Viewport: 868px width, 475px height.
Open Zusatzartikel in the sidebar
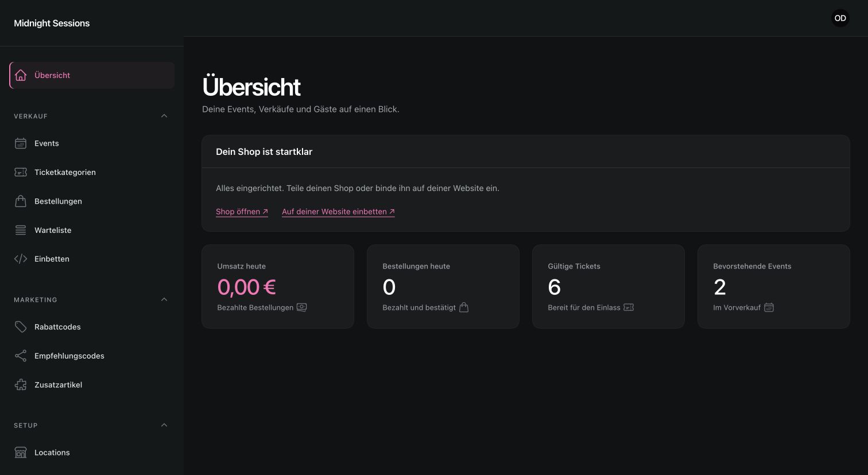[92, 385]
